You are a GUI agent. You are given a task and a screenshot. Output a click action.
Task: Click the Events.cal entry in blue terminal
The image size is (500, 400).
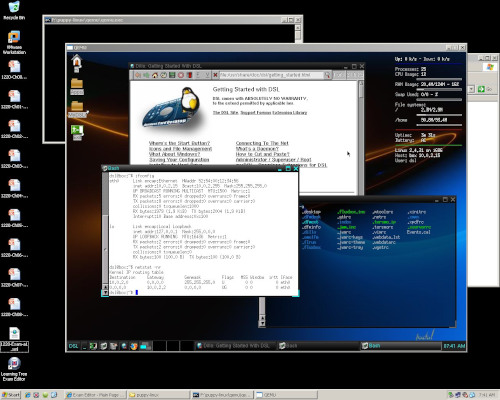(419, 232)
